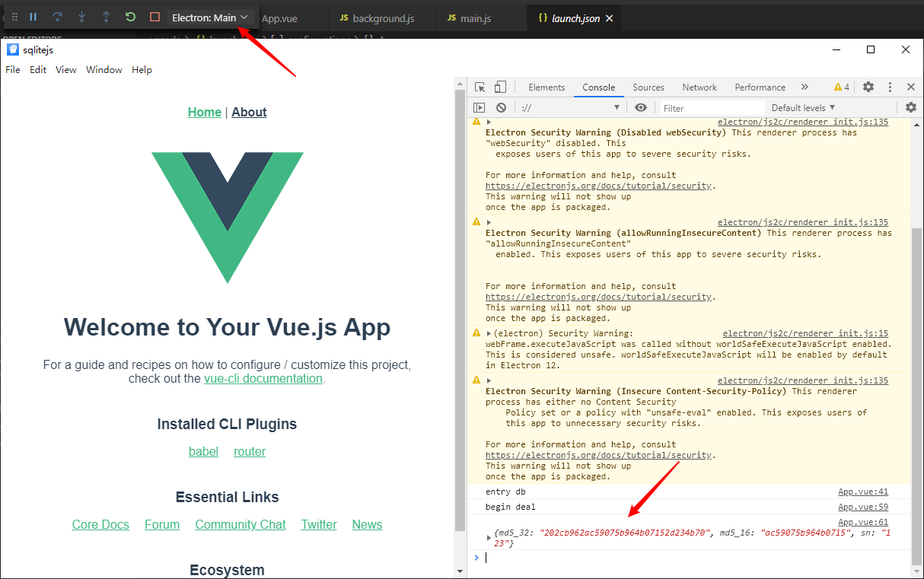Click the console output vertical scrollbar
The width and height of the screenshot is (924, 579).
[916, 396]
